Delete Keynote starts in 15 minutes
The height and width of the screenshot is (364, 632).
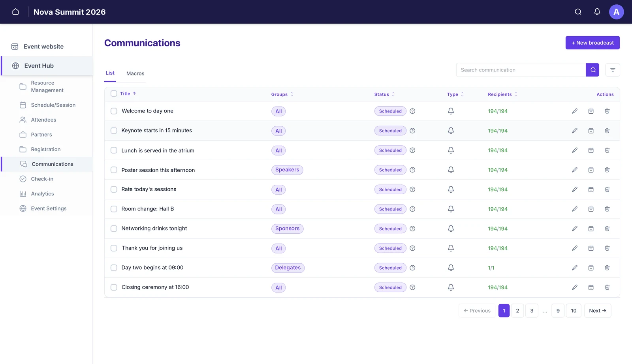(x=607, y=131)
